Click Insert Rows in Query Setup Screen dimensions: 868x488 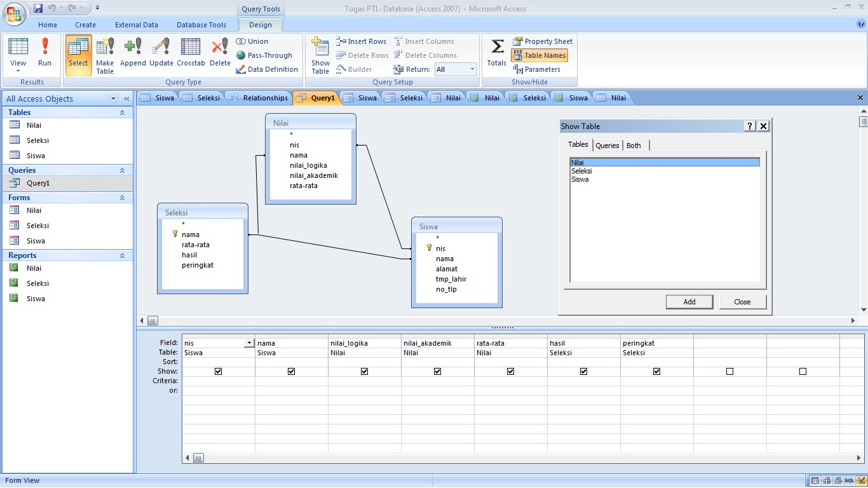pos(361,41)
